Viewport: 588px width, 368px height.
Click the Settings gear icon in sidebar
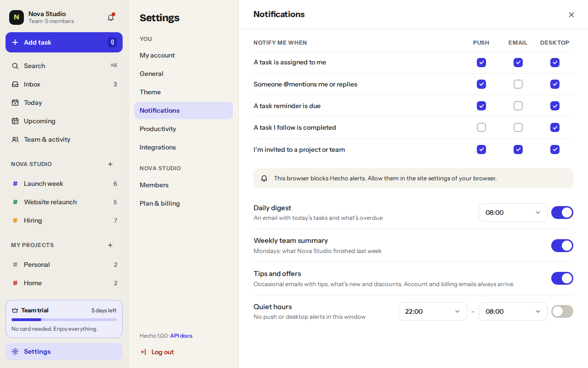pos(15,351)
